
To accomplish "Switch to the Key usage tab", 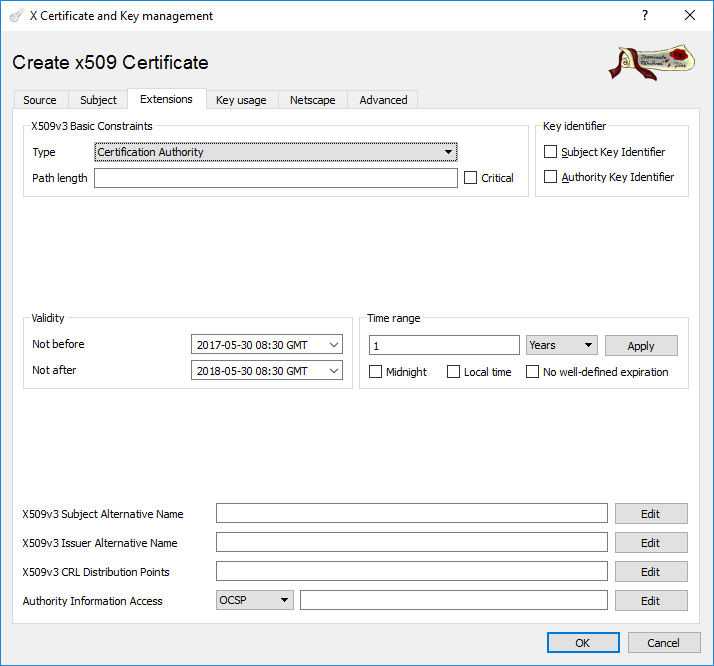I will (x=241, y=100).
